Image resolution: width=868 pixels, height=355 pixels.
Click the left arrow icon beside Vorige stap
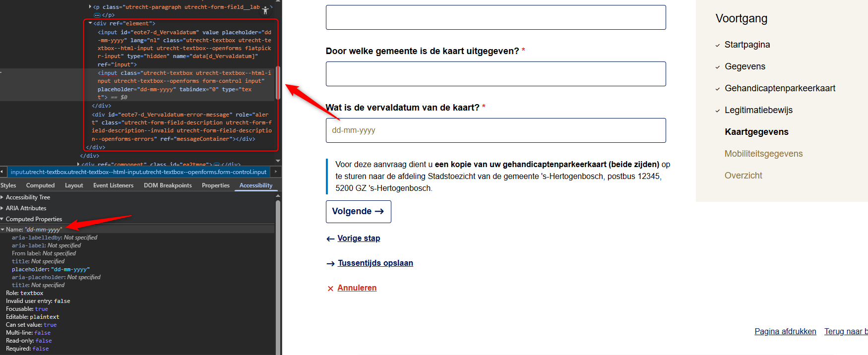point(330,239)
